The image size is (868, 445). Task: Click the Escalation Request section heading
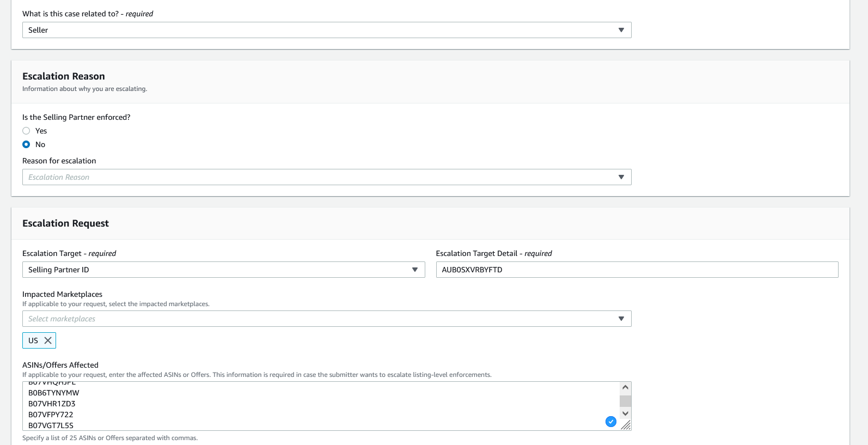(65, 223)
